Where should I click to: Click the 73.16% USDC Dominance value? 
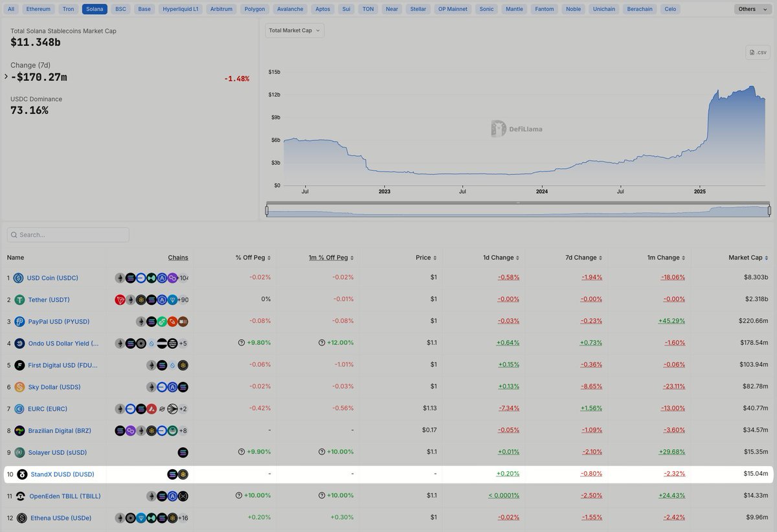(x=29, y=110)
